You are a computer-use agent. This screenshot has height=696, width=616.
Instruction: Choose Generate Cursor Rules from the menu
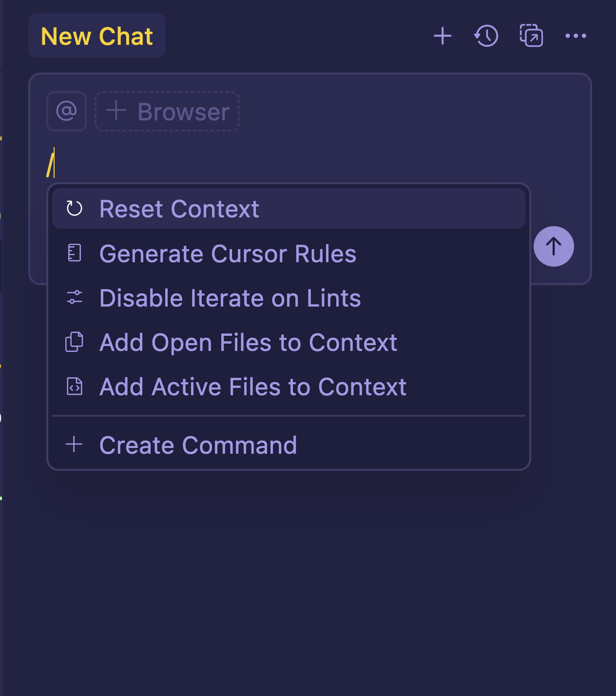click(x=228, y=253)
